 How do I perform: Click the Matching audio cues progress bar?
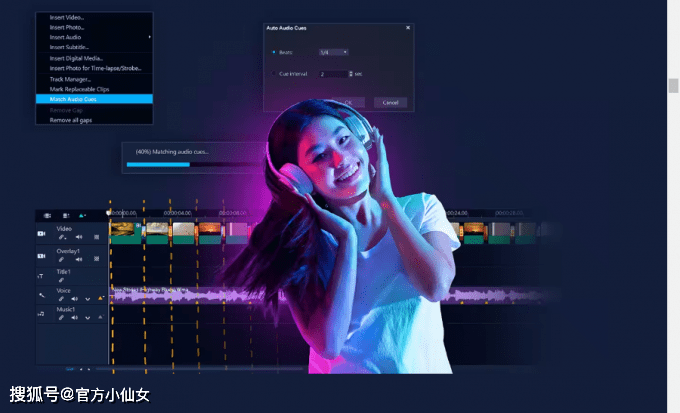click(194, 164)
